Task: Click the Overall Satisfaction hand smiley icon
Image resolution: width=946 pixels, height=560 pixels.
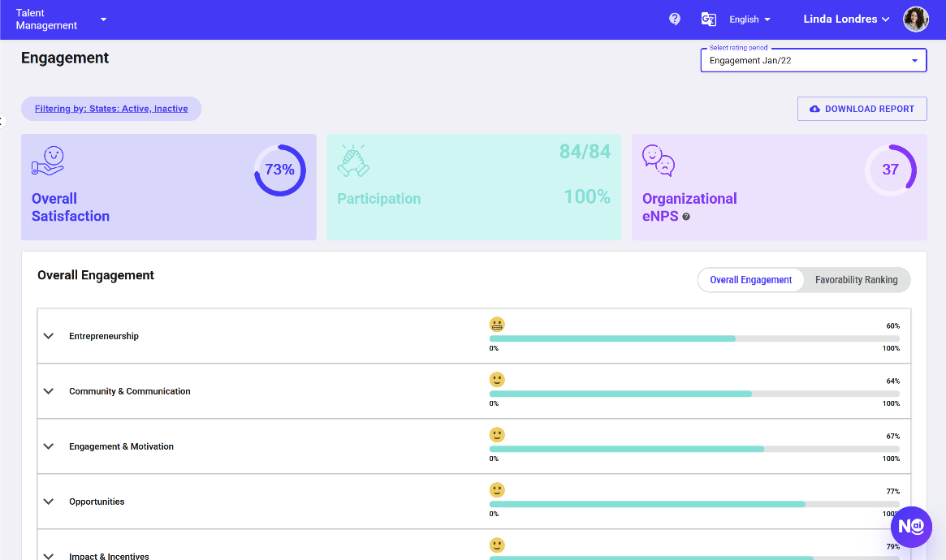Action: pos(48,161)
